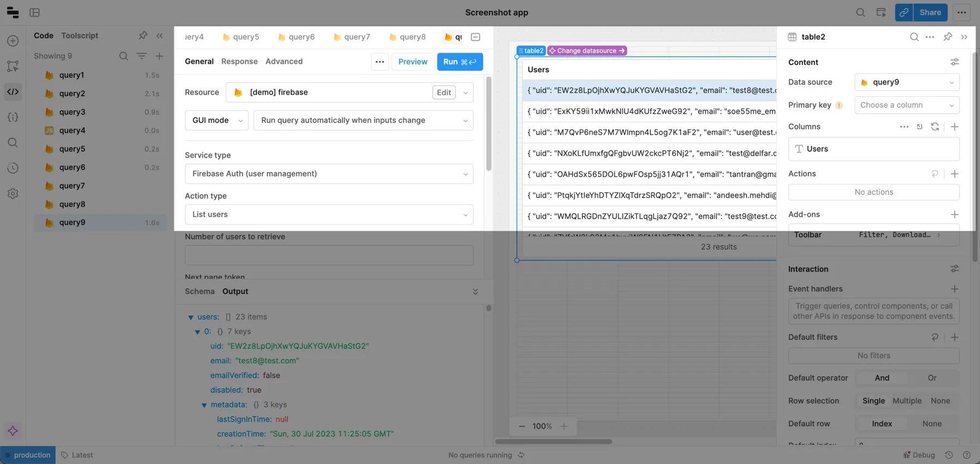Open the Add component plus icon in sidebar

click(13, 41)
